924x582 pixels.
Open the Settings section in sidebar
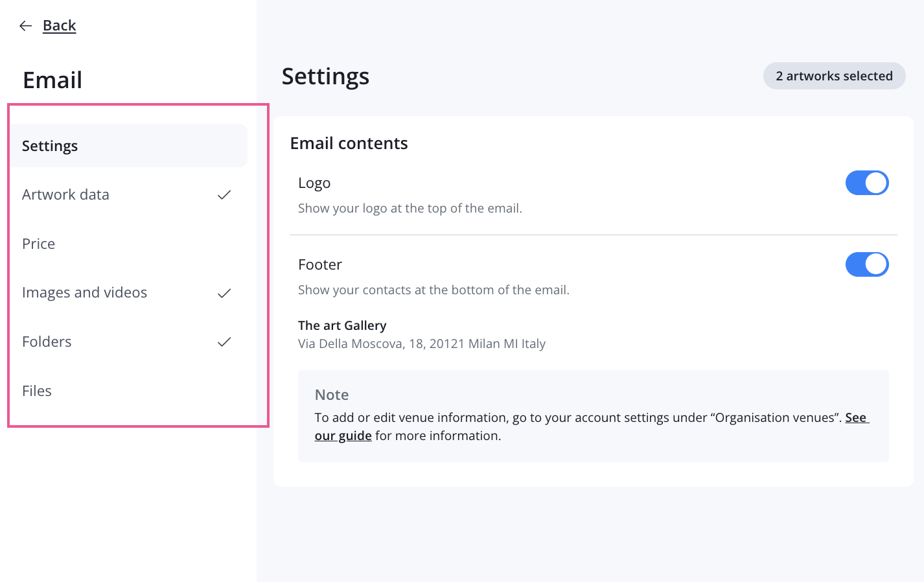128,146
